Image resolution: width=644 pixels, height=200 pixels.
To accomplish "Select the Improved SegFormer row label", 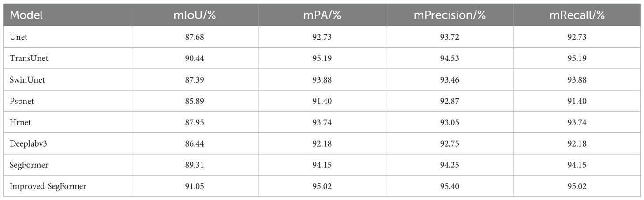I will click(x=48, y=186).
